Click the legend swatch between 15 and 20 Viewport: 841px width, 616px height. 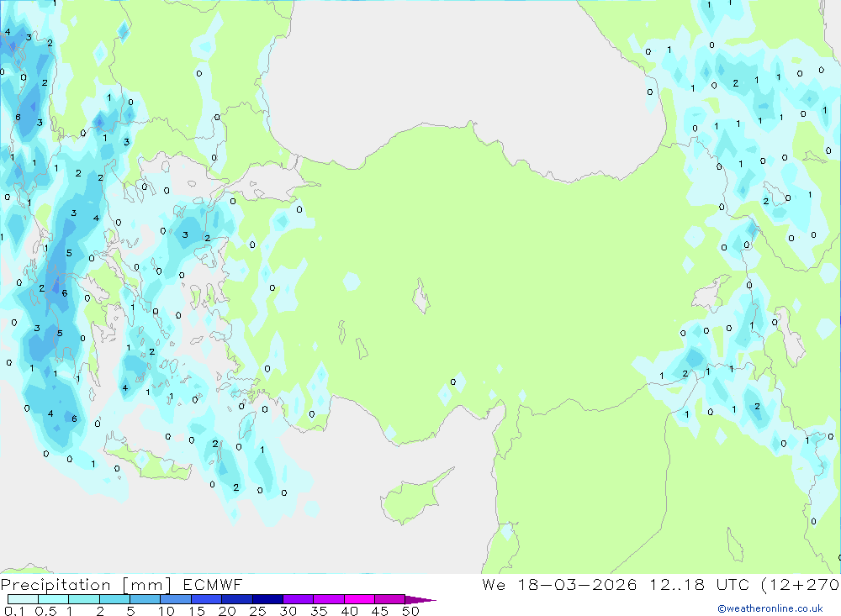pyautogui.click(x=207, y=599)
